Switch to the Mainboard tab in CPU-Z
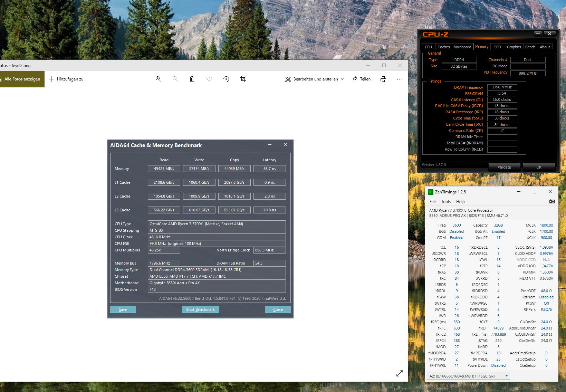Image resolution: width=566 pixels, height=392 pixels. click(462, 47)
